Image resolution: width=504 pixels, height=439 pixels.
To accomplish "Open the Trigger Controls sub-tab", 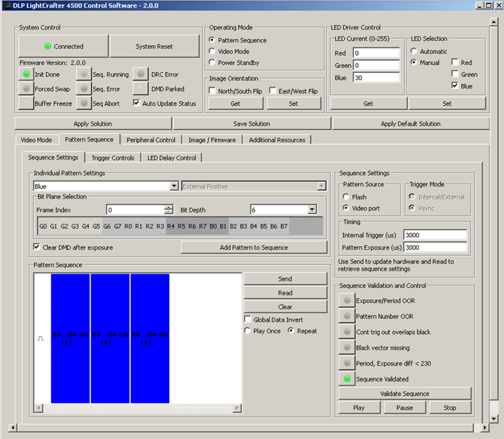I will pyautogui.click(x=112, y=157).
